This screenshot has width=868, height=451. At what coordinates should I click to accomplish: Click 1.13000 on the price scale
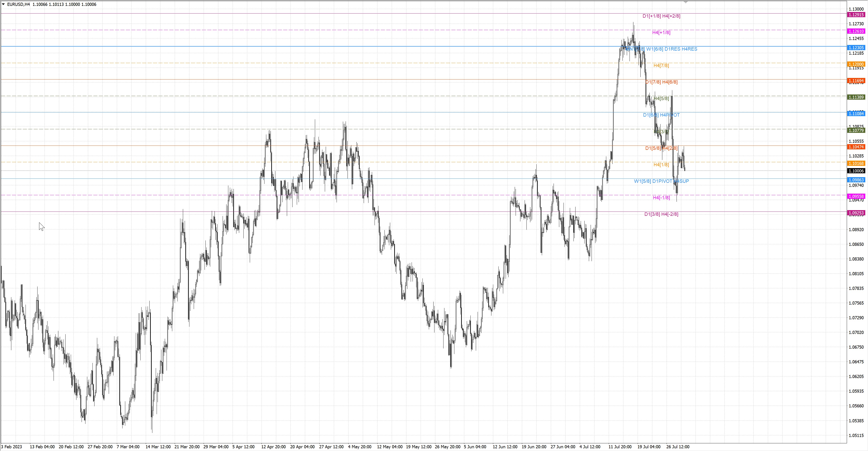(856, 9)
